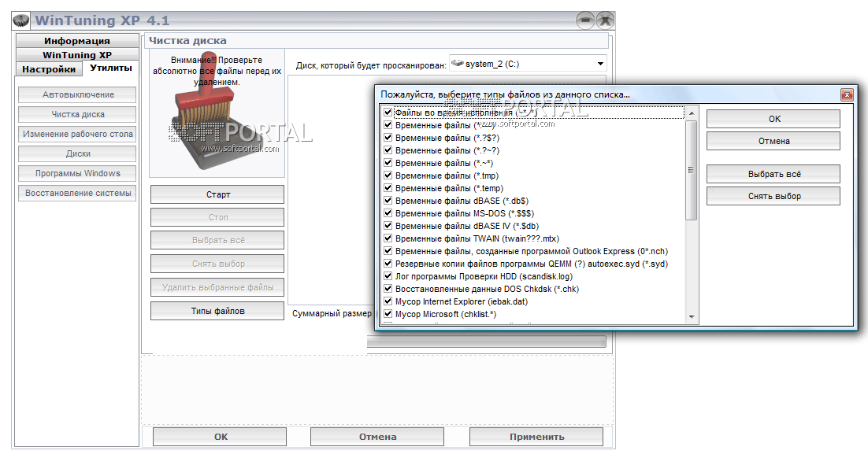Open the scan disk dropdown system_2 (C:)
Viewport: 868px width, 458px height.
[x=528, y=64]
